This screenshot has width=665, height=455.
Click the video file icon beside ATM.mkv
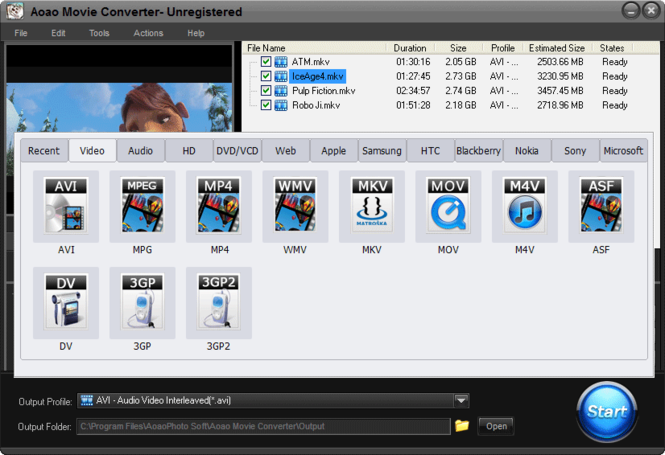click(281, 62)
